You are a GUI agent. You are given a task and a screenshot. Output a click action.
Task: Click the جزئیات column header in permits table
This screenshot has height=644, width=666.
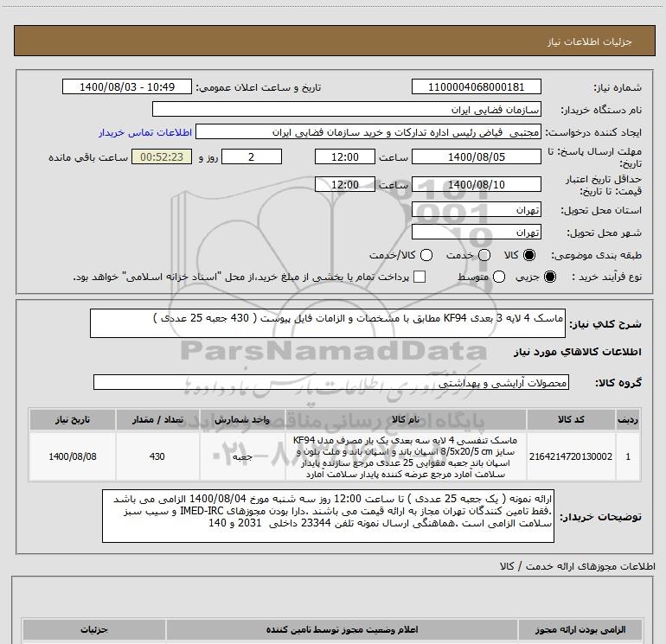[x=94, y=629]
